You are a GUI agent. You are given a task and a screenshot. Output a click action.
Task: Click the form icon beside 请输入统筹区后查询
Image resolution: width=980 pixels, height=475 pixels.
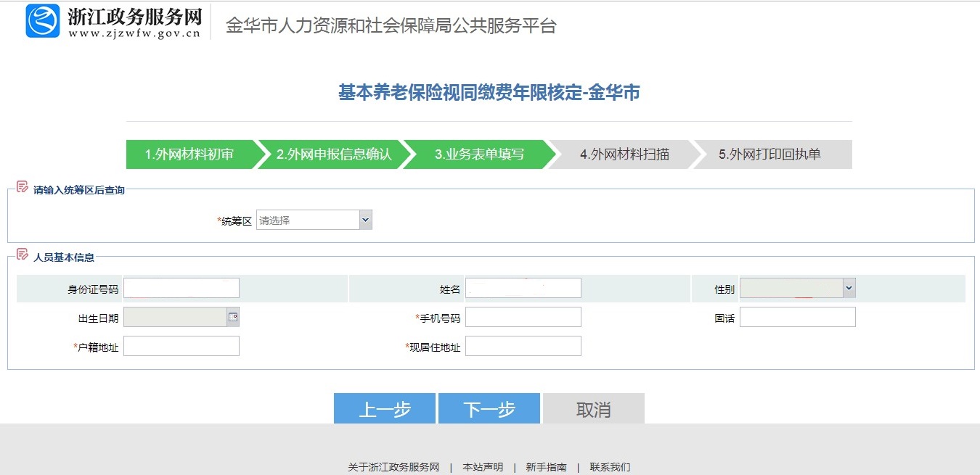point(23,187)
